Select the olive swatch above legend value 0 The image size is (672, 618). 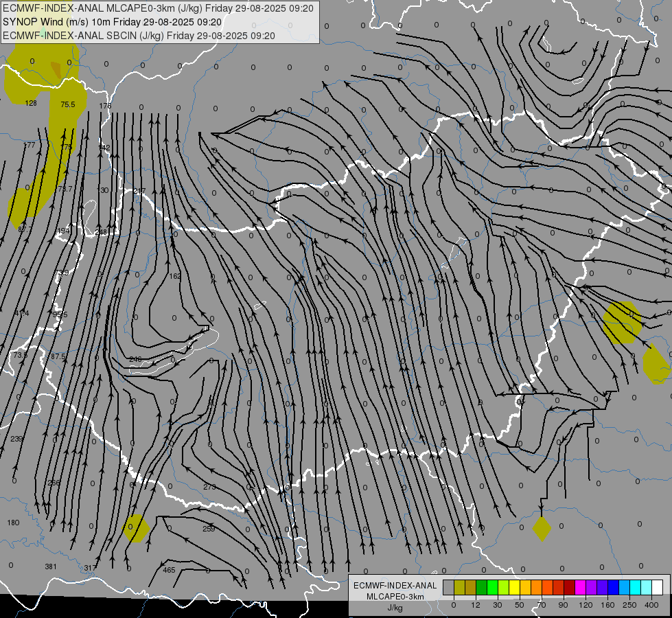[459, 587]
